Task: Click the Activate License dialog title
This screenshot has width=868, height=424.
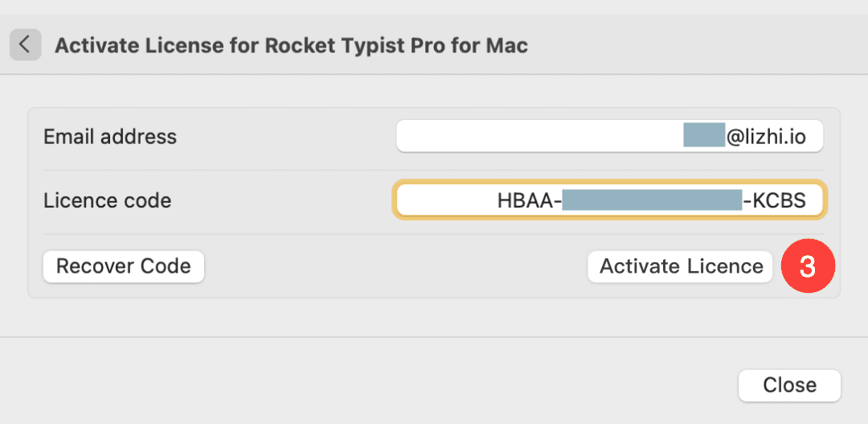Action: coord(291,45)
